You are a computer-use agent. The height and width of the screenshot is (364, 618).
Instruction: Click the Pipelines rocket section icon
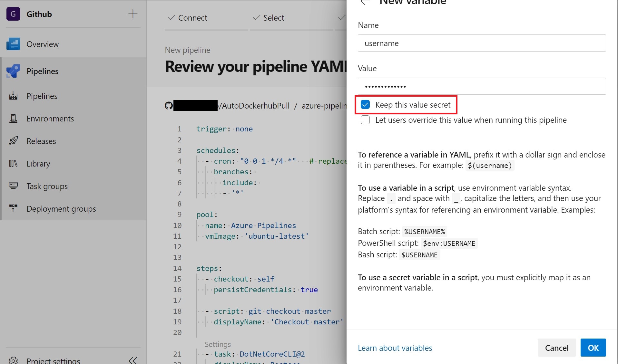(13, 71)
